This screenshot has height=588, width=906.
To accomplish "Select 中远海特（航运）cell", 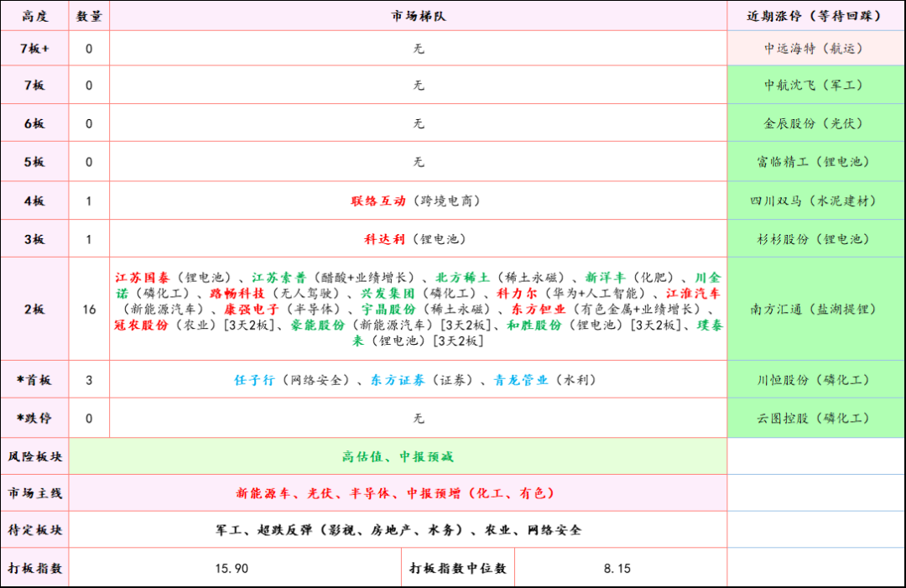I will coord(815,49).
